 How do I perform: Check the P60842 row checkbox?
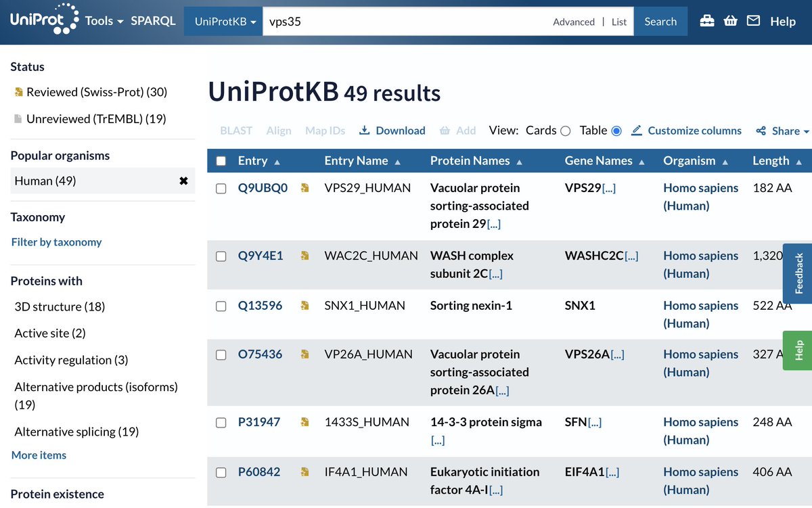221,473
